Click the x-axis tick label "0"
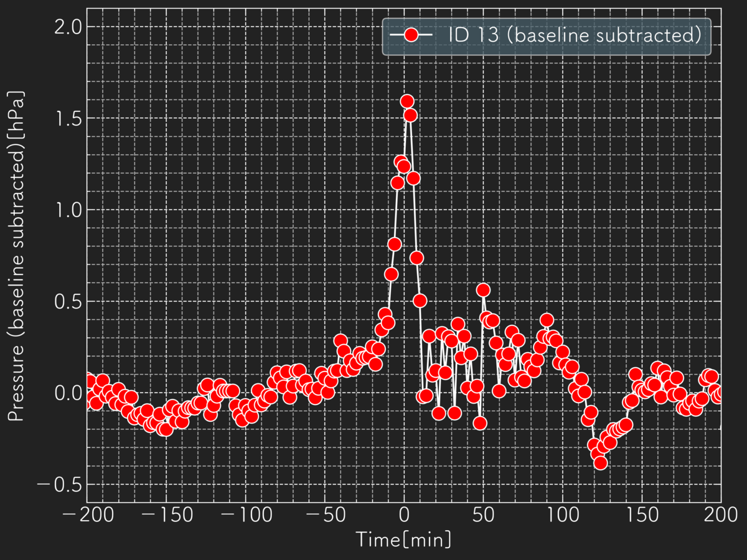The height and width of the screenshot is (560, 747). click(404, 516)
